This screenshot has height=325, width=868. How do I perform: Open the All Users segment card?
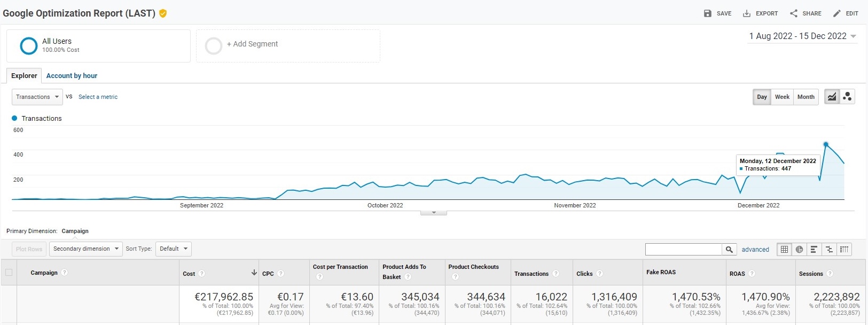point(98,46)
